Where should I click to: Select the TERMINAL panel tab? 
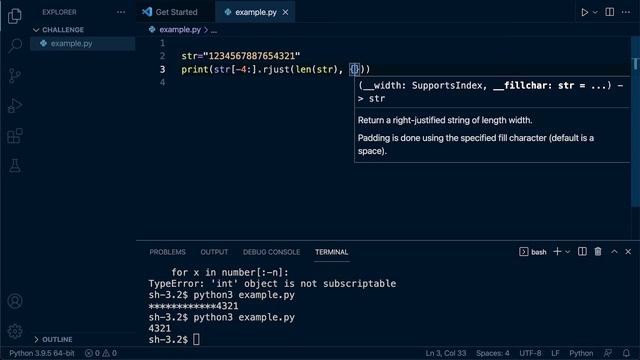[331, 252]
